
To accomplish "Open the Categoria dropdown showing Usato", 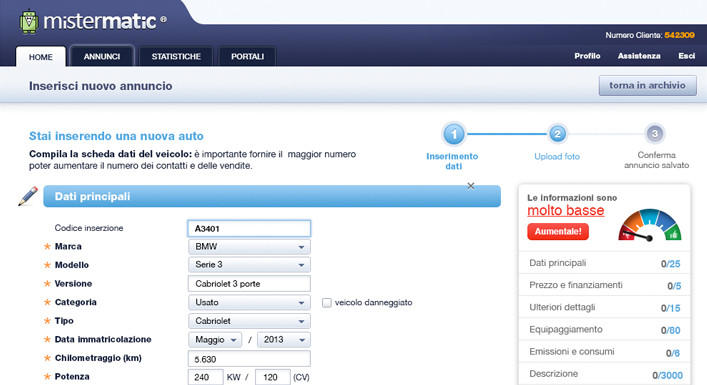I will [x=249, y=302].
